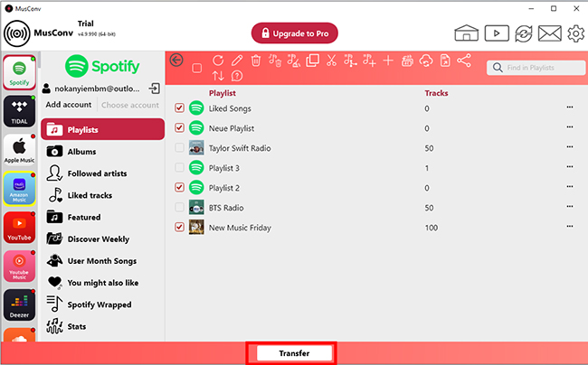Select the YouTube service icon

point(19,228)
